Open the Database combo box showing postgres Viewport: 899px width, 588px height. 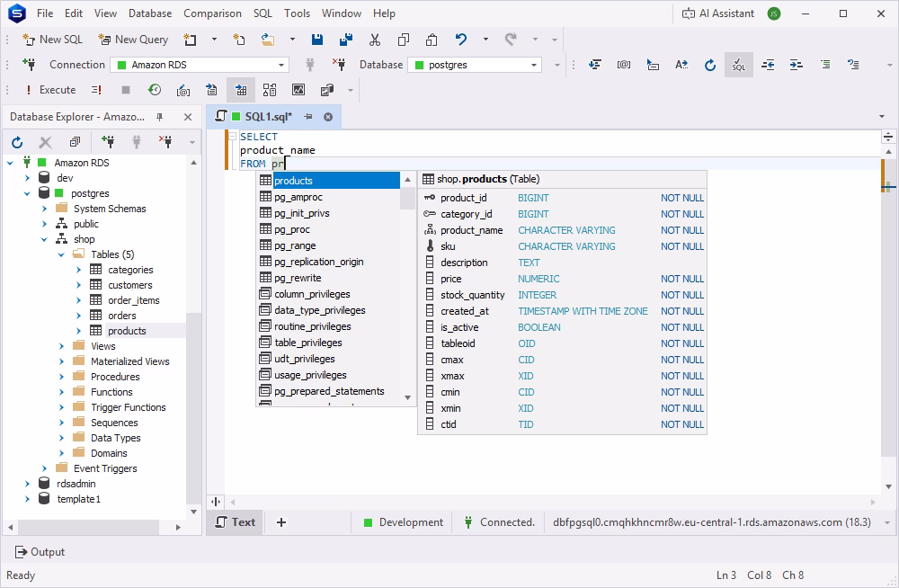point(475,65)
